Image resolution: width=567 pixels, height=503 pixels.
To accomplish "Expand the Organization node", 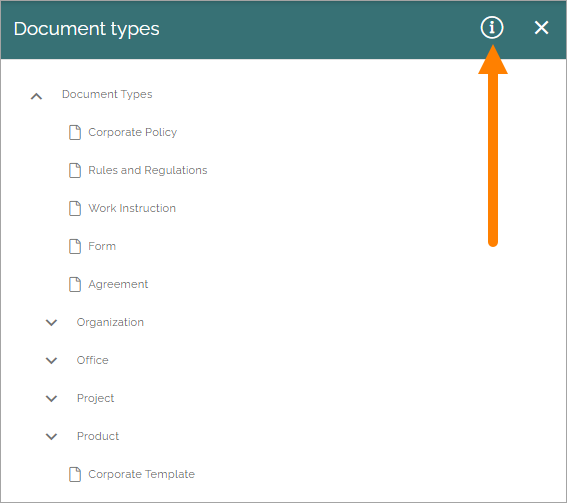I will pyautogui.click(x=51, y=322).
